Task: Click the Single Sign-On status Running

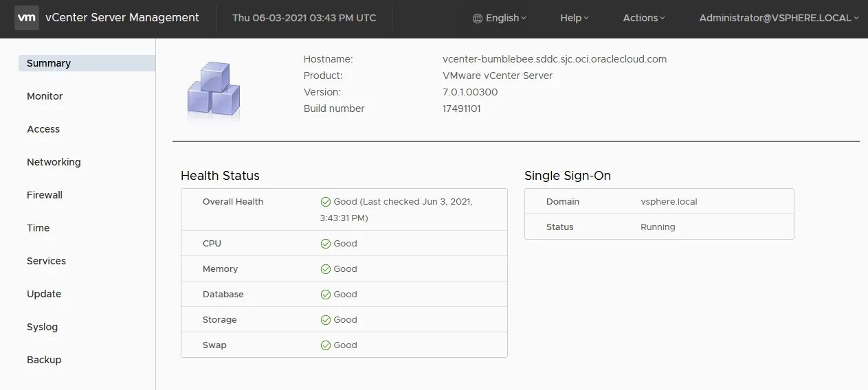Action: pos(658,227)
